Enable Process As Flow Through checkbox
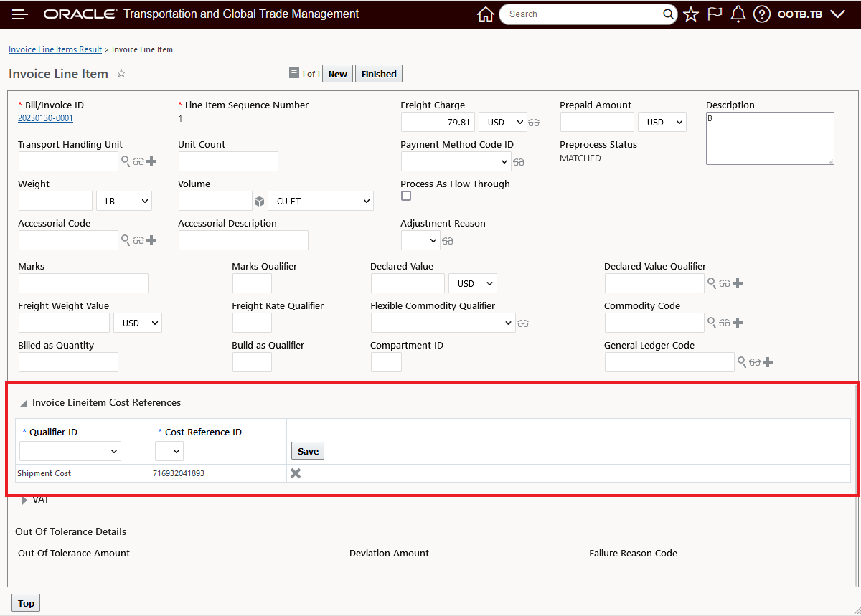861x616 pixels. 406,196
